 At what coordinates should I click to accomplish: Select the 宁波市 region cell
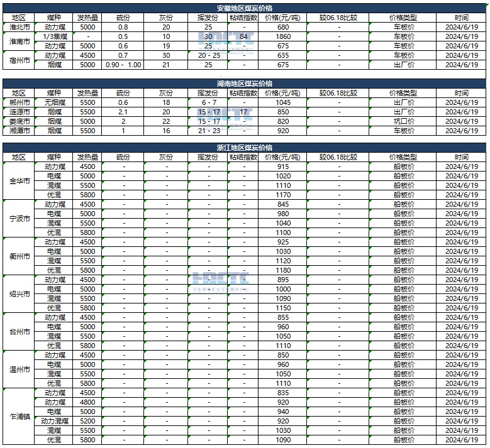pyautogui.click(x=19, y=219)
